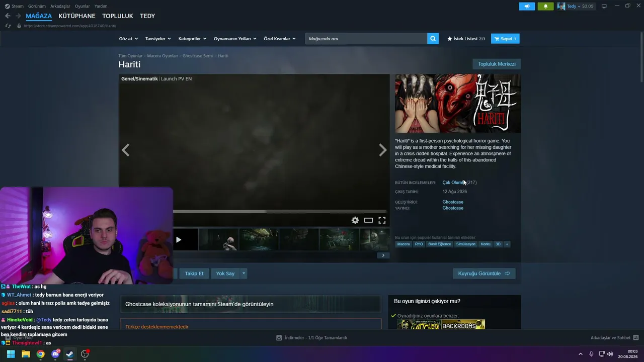
Task: Open the Steam menu
Action: point(15,7)
